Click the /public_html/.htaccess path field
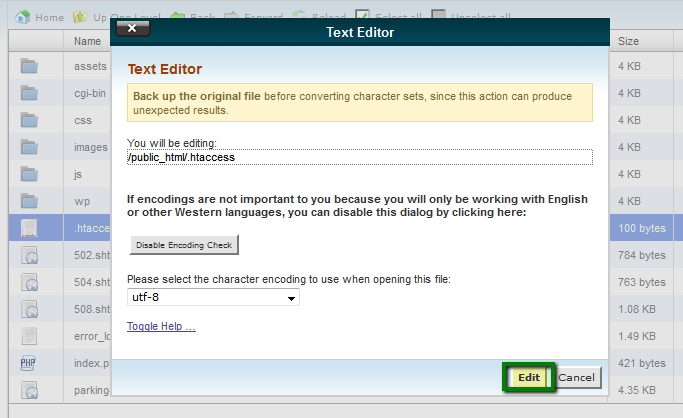683x418 pixels. (x=359, y=157)
